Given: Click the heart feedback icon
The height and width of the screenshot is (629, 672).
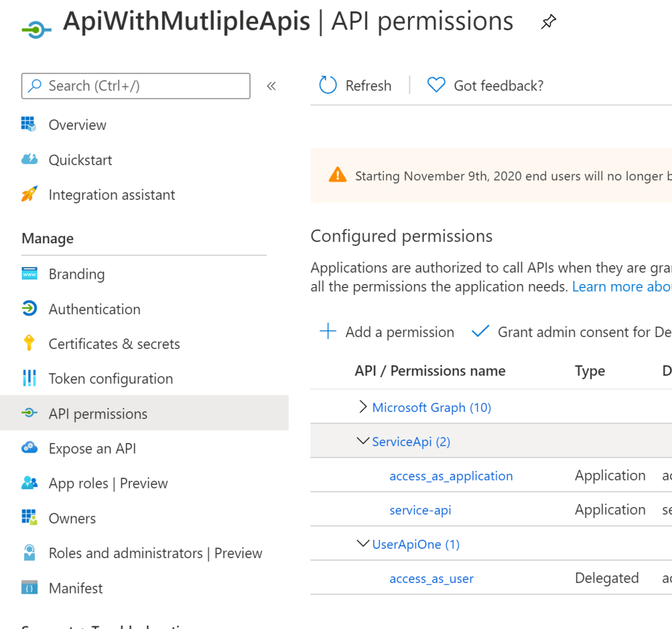Looking at the screenshot, I should [x=436, y=85].
